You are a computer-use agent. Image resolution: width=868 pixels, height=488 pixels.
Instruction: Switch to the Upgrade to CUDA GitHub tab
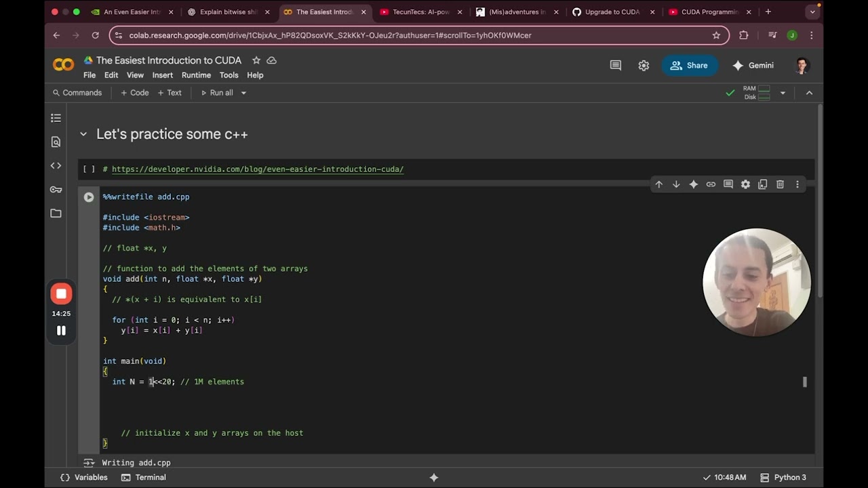(613, 12)
